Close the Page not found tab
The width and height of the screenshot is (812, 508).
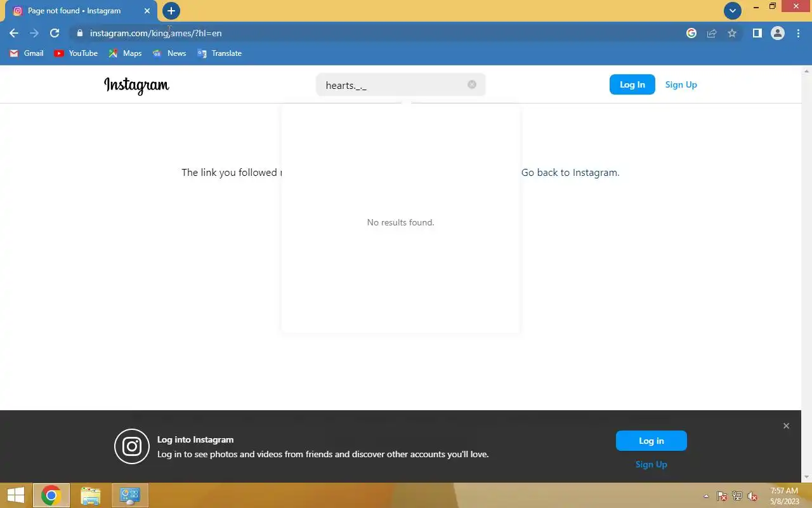pyautogui.click(x=147, y=11)
